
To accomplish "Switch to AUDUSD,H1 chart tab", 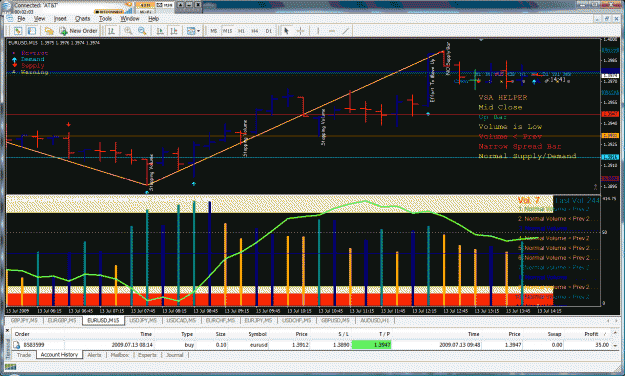I will 374,321.
